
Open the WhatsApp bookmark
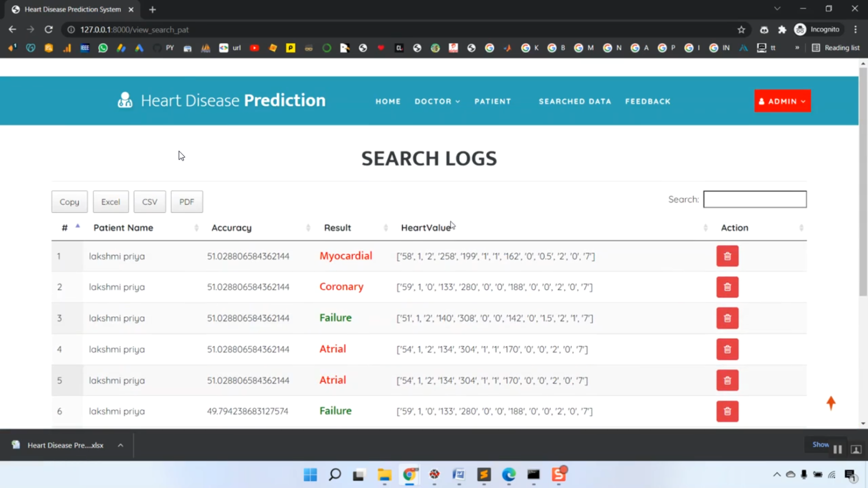coord(103,48)
